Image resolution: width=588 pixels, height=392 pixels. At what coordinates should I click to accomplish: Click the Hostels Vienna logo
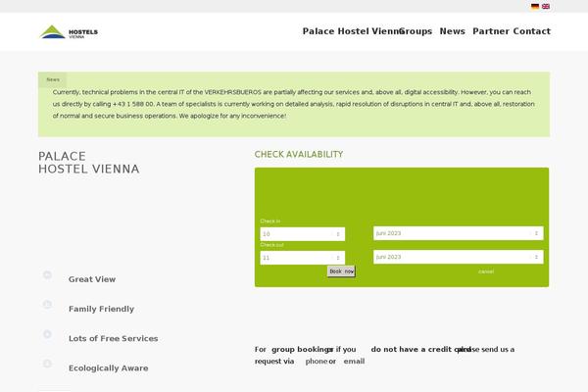[69, 32]
